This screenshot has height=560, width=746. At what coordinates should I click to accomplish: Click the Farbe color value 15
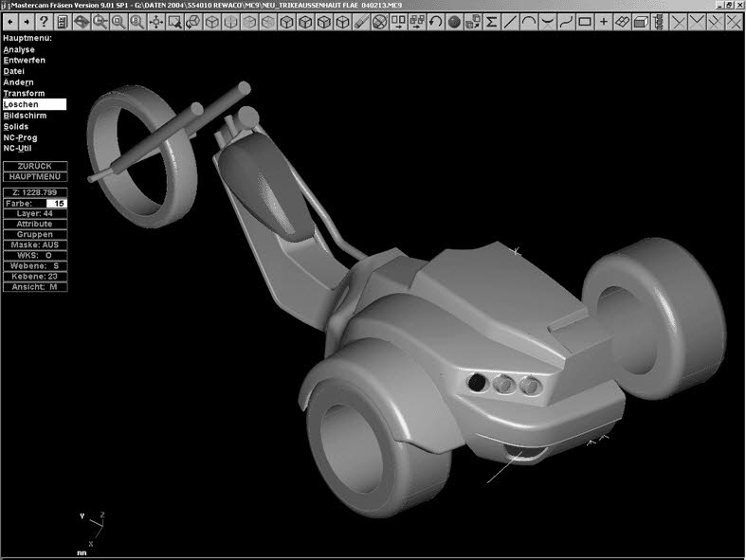pyautogui.click(x=57, y=203)
